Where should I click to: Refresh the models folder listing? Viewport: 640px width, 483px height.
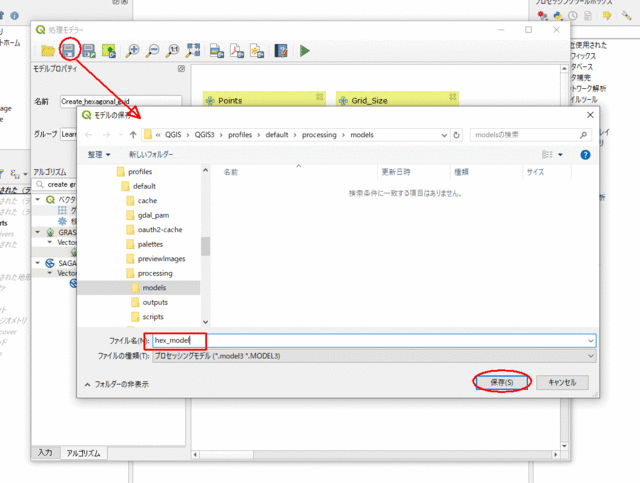coord(456,135)
